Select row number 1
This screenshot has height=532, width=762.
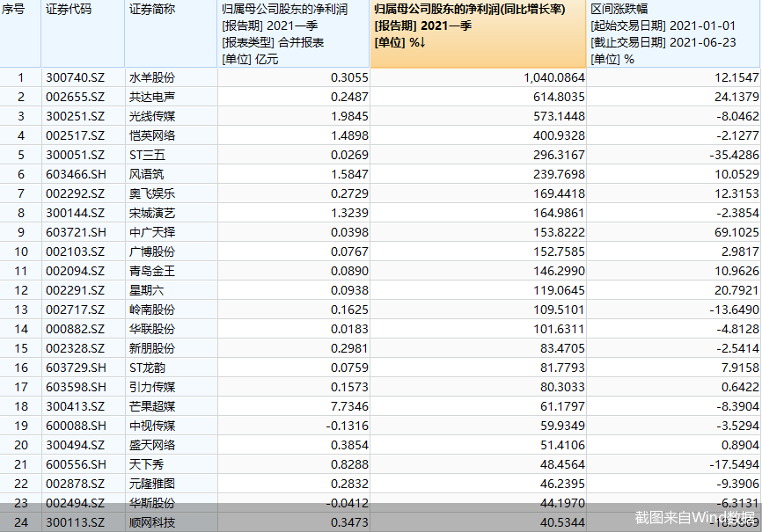click(x=21, y=77)
